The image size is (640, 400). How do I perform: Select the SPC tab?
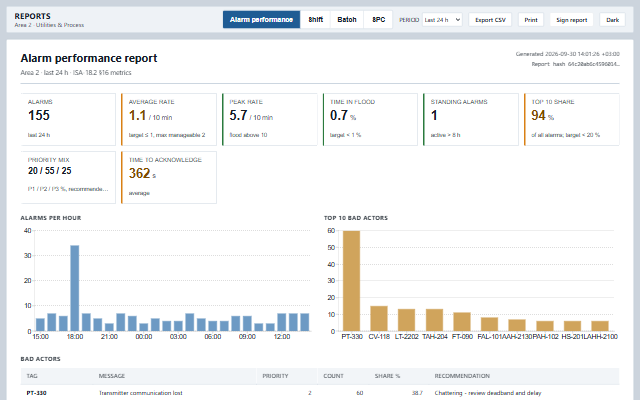tap(378, 20)
